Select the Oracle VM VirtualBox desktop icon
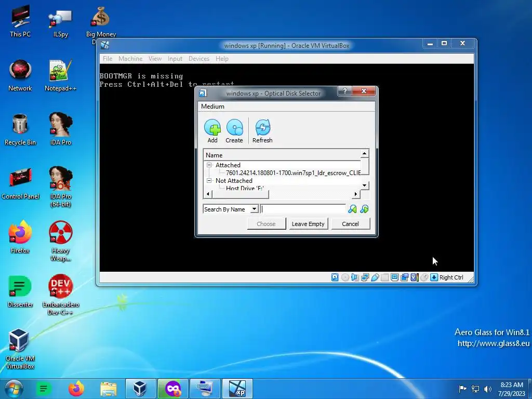532x399 pixels. click(20, 349)
